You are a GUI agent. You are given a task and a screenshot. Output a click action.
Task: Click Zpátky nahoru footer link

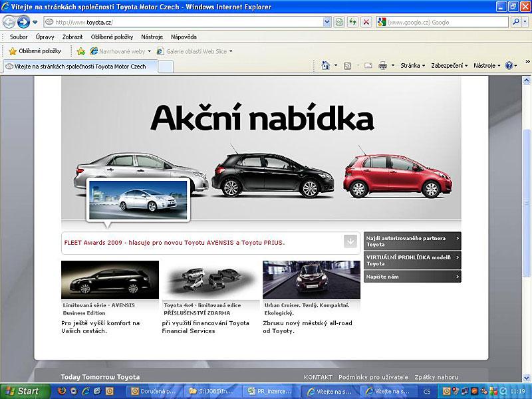click(x=436, y=377)
